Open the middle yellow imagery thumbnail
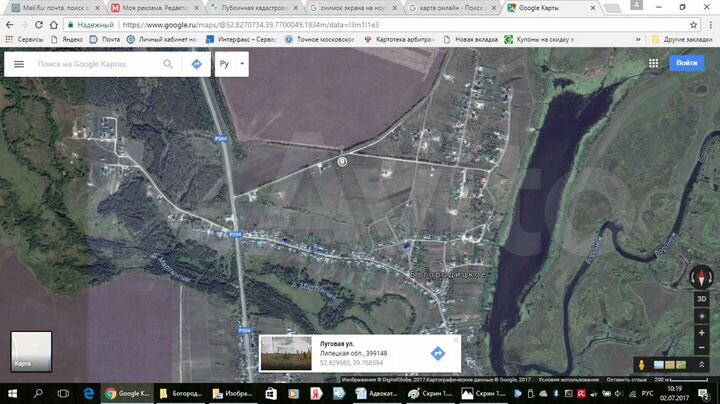Viewport: 720px width, 404px height. (x=669, y=365)
